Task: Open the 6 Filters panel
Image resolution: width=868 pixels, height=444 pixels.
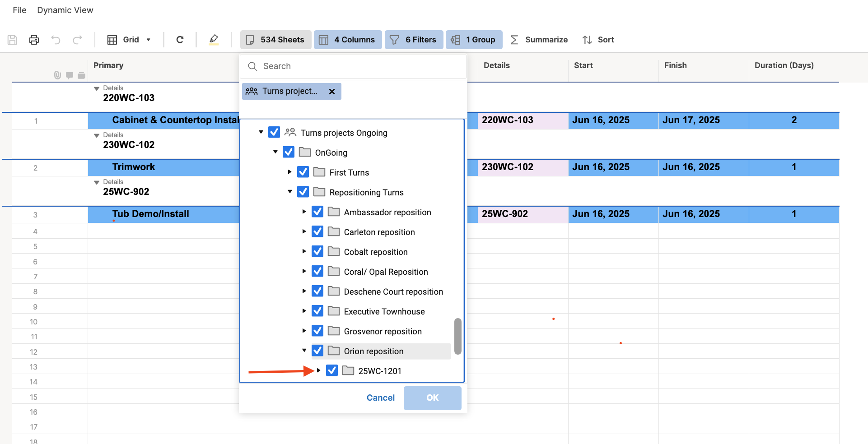Action: pos(414,40)
